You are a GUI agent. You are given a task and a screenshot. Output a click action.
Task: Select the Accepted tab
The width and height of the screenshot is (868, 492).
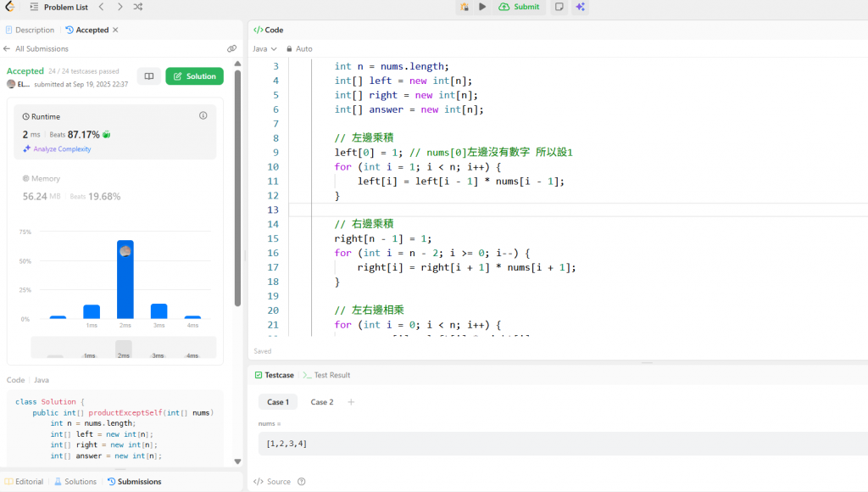pos(87,30)
